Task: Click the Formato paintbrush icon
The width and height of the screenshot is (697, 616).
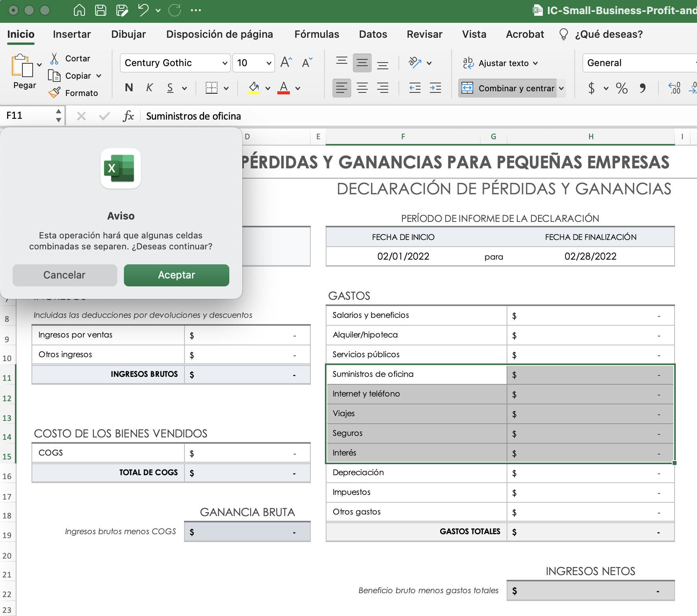Action: [x=54, y=93]
